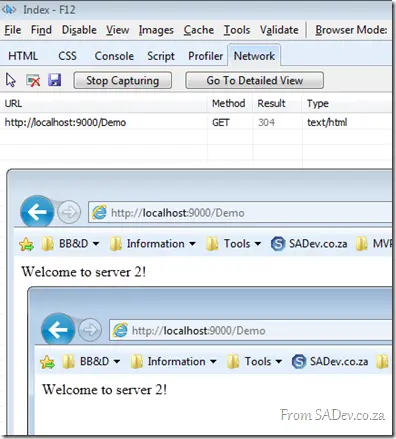396x439 pixels.
Task: Select element by click arrow icon
Action: tap(11, 80)
